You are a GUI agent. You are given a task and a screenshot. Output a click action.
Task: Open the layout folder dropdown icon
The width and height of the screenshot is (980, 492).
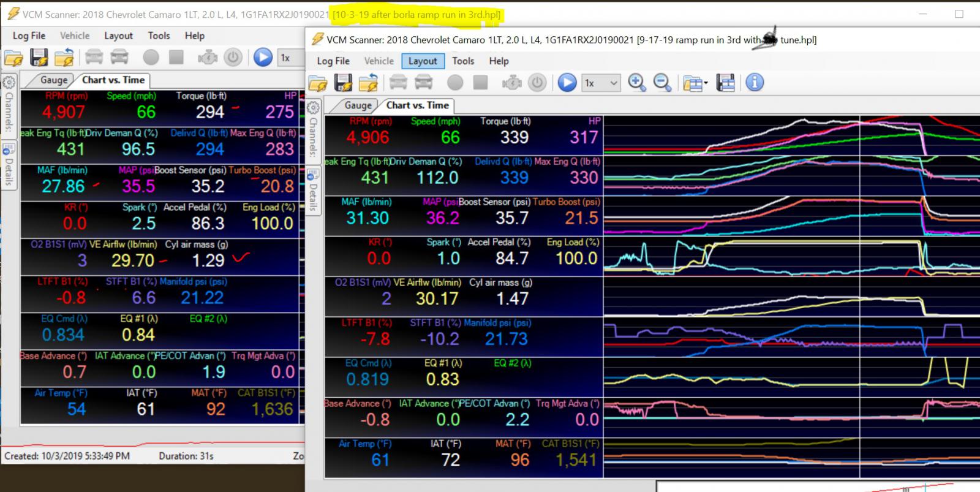coord(695,83)
